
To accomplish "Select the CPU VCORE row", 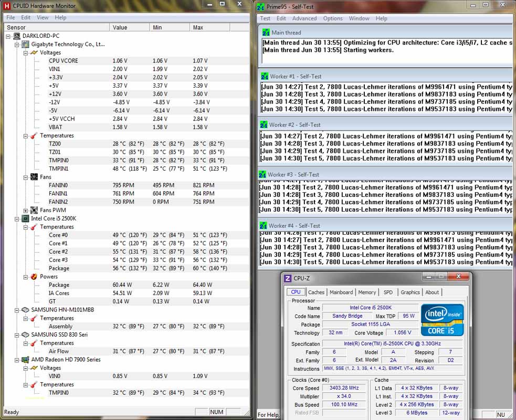I will click(148, 61).
